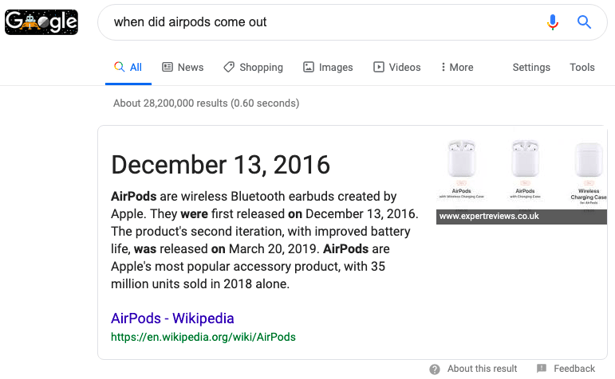Click inside the search query field
Viewport: 615px width, 379px height.
[322, 22]
